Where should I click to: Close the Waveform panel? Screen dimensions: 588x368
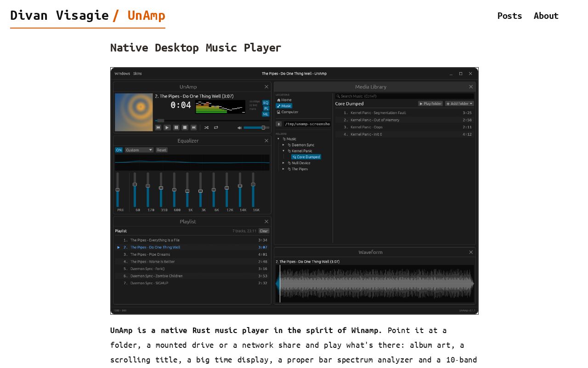471,252
